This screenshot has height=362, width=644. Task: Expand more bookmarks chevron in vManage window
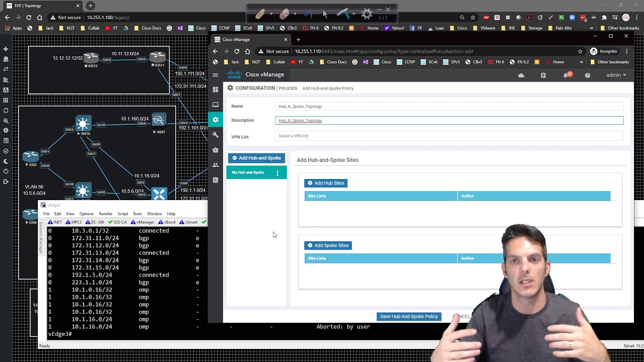click(x=582, y=62)
